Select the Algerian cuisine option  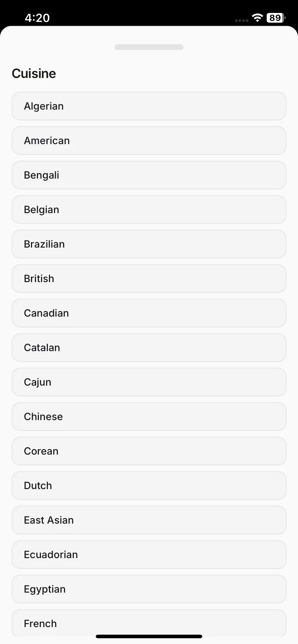[149, 106]
